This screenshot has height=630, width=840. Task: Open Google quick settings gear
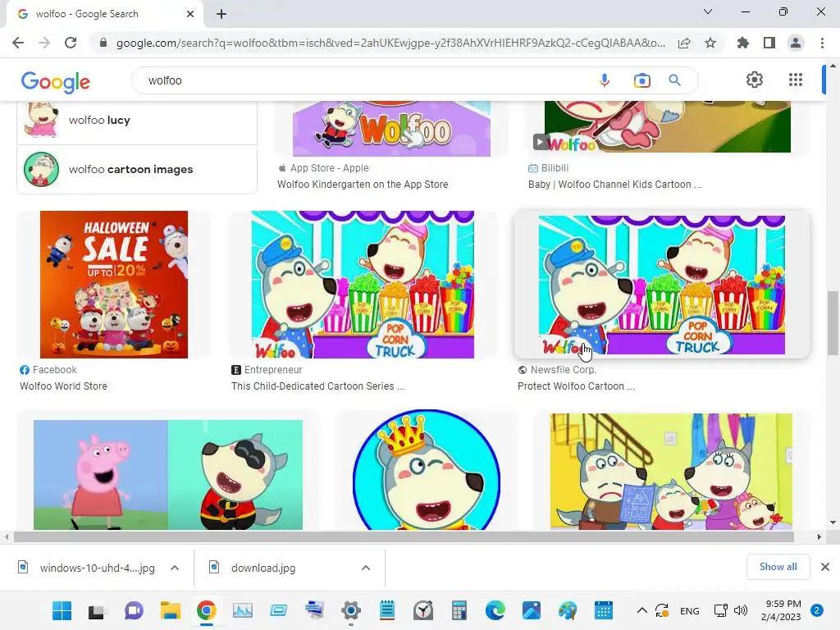(755, 80)
